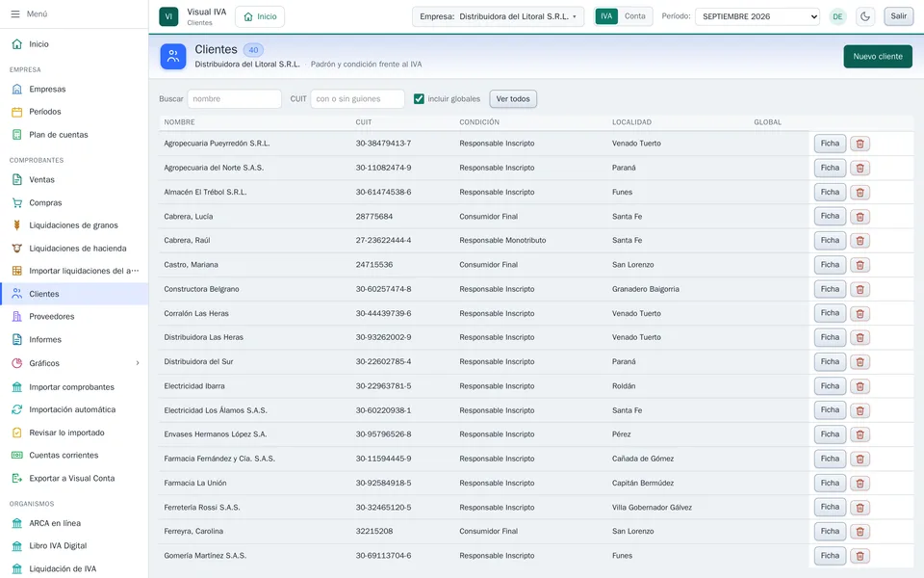This screenshot has height=578, width=924.
Task: Select Ferreyra, Carolina row name
Action: (x=193, y=532)
